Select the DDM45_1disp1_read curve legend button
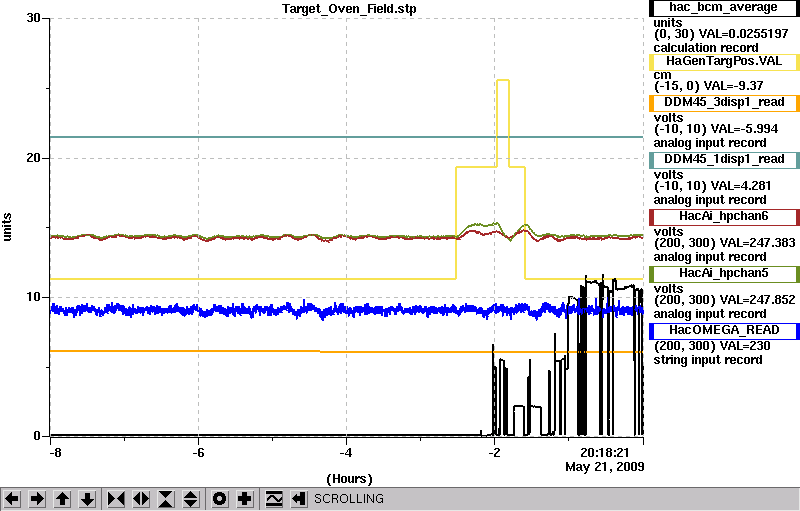Image resolution: width=800 pixels, height=511 pixels. click(x=723, y=160)
